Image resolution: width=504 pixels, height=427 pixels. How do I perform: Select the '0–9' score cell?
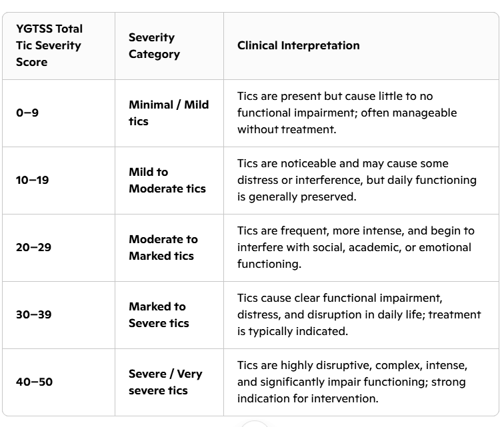(27, 113)
